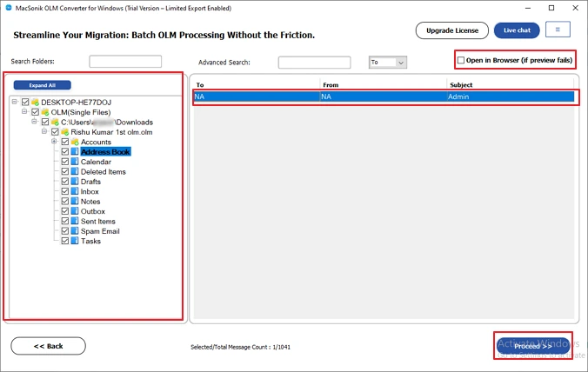Select the Drafts tree label
The height and width of the screenshot is (372, 588).
pyautogui.click(x=90, y=182)
